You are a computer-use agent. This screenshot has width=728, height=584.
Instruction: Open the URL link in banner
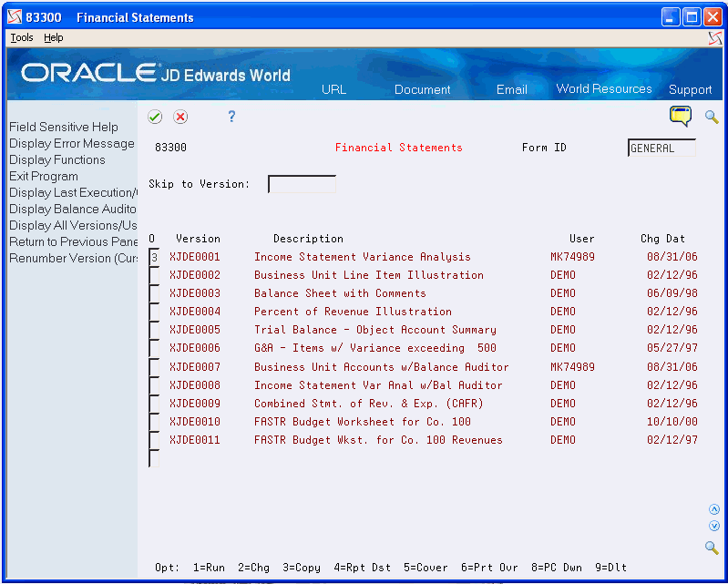tap(333, 89)
